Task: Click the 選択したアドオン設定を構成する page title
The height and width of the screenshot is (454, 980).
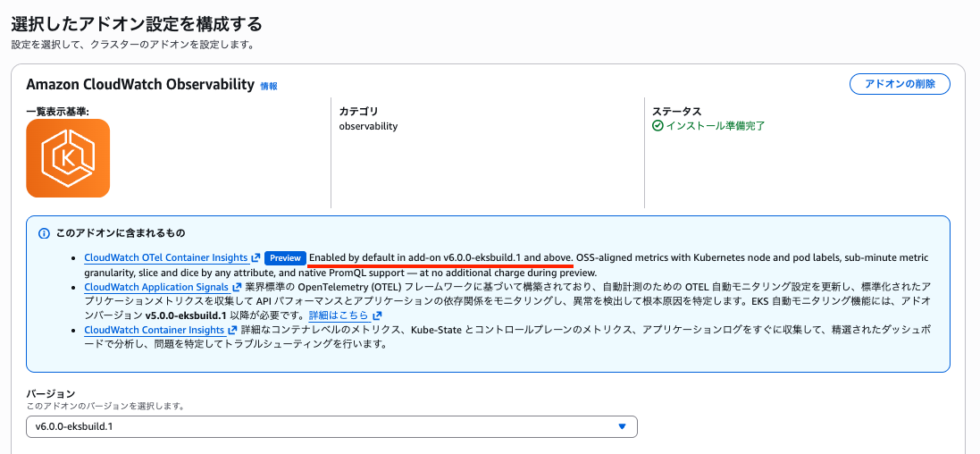Action: tap(137, 24)
